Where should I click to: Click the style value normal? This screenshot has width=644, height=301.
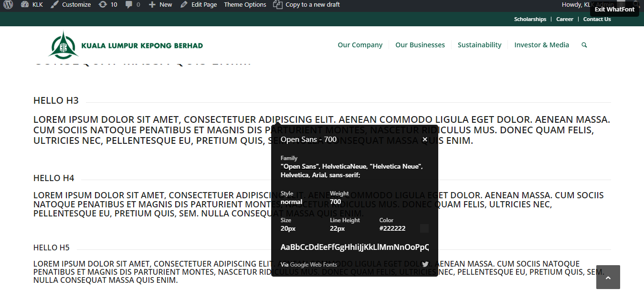[291, 202]
